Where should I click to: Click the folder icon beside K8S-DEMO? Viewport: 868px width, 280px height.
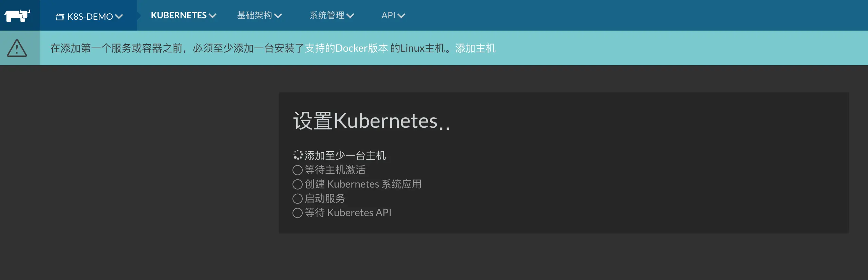pos(60,17)
